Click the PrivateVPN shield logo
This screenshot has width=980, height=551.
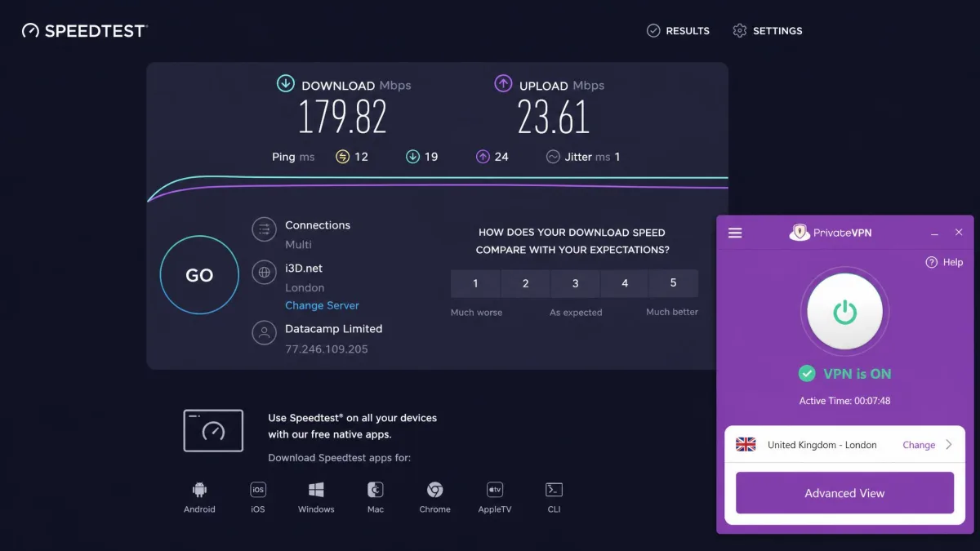800,233
